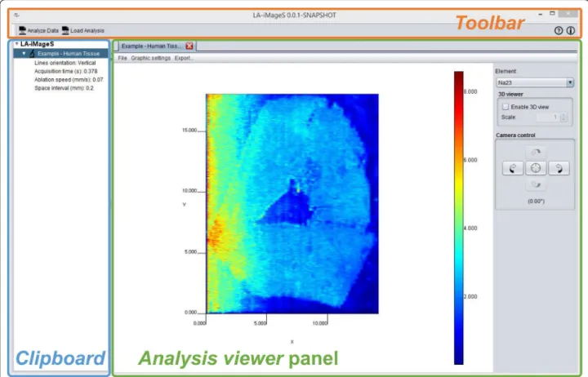This screenshot has width=588, height=377.
Task: Rotate camera down with bottom arrow icon
Action: pos(536,184)
